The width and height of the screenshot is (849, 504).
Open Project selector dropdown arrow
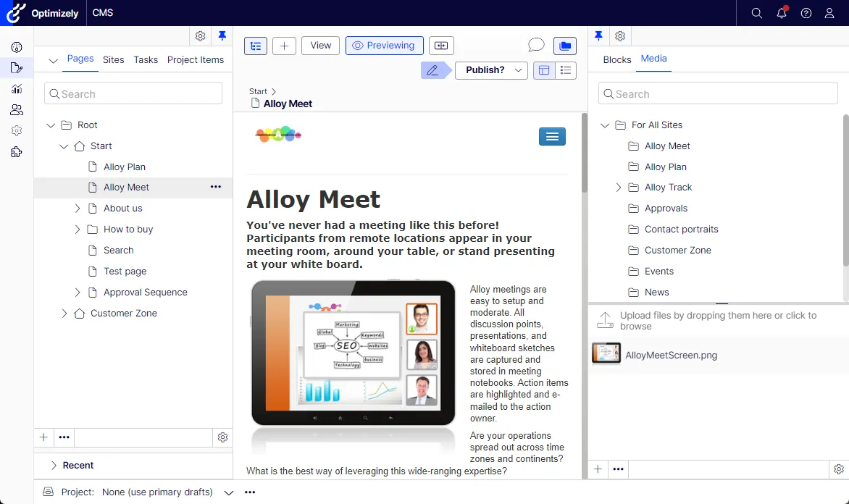(x=228, y=492)
